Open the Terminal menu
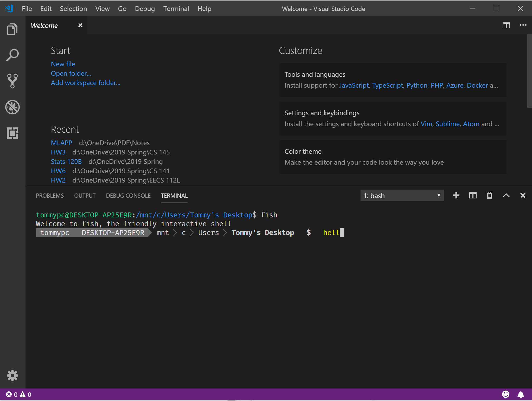 [176, 8]
